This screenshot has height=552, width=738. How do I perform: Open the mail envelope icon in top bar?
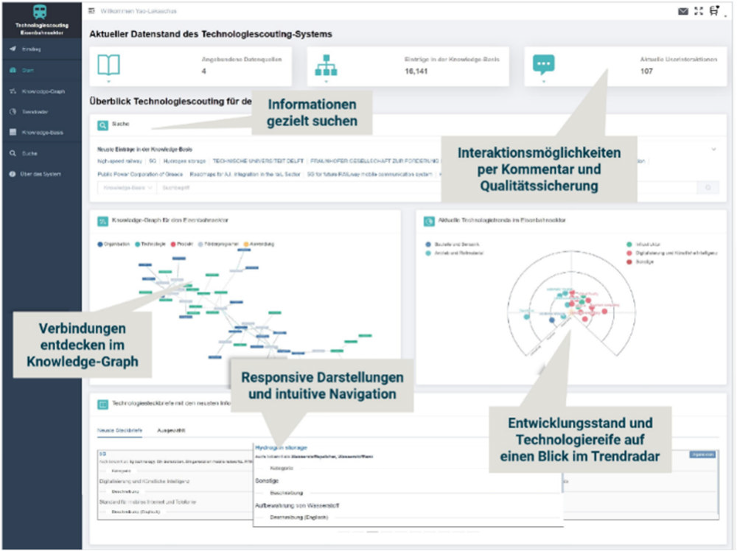point(683,12)
